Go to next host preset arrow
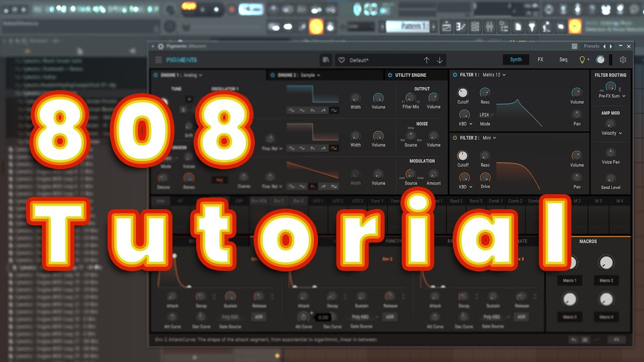Screen dimensions: 644x362 coord(611,46)
